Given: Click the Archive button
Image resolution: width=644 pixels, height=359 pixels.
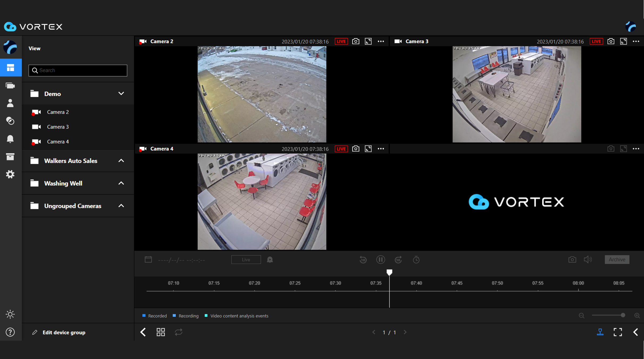Looking at the screenshot, I should [x=617, y=260].
